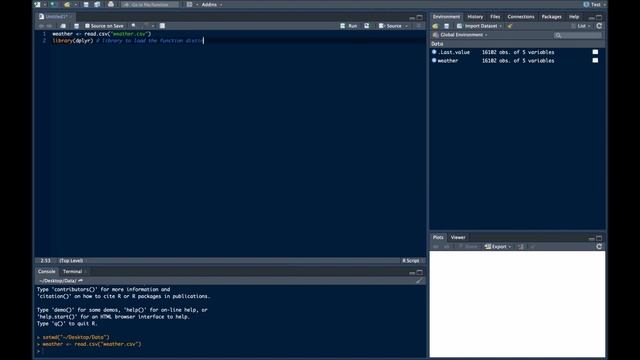Switch to the Terminal tab

(73, 271)
